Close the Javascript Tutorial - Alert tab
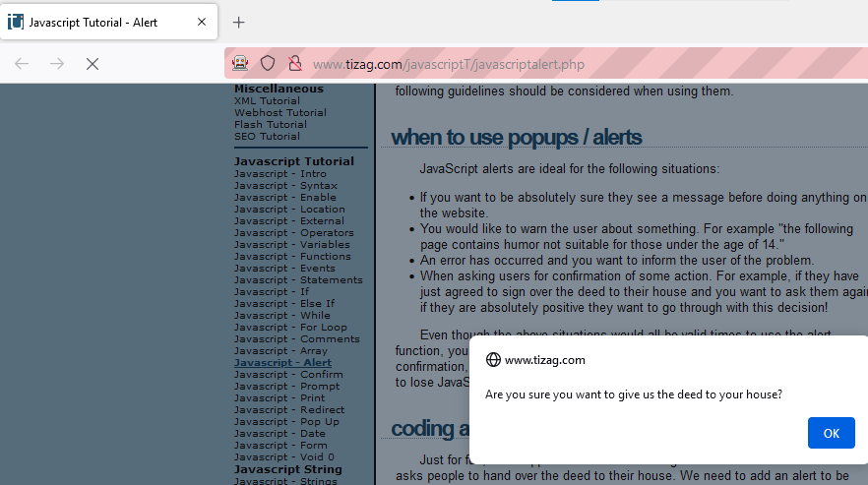The height and width of the screenshot is (485, 868). coord(202,23)
